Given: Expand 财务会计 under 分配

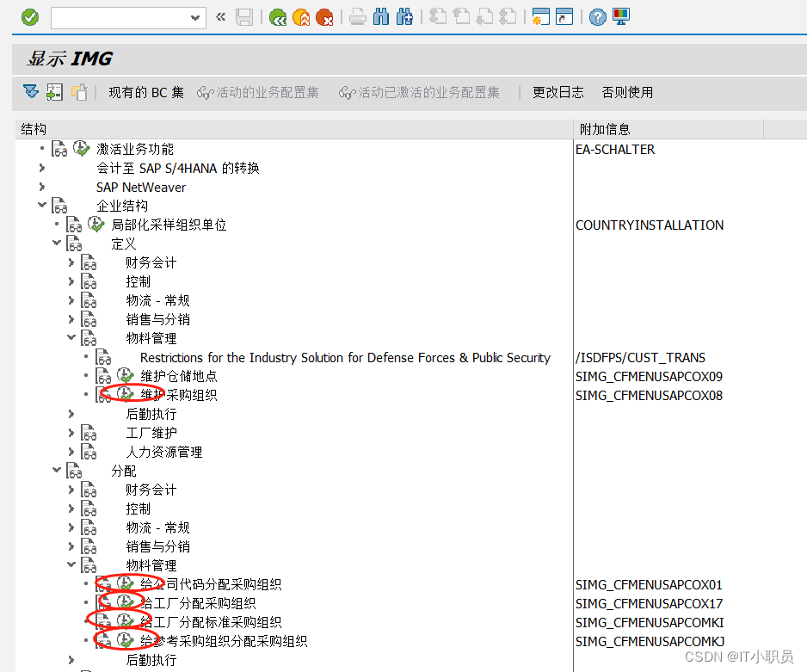Looking at the screenshot, I should coord(71,490).
